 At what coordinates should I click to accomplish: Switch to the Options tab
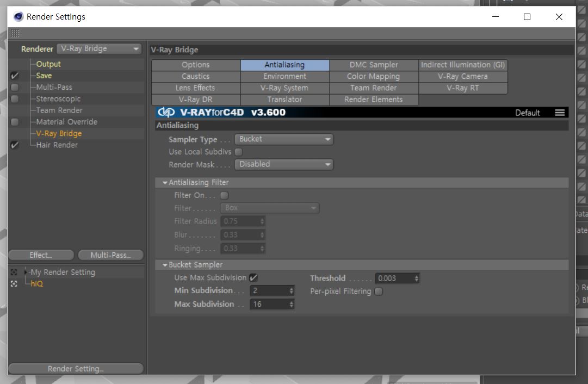[196, 65]
